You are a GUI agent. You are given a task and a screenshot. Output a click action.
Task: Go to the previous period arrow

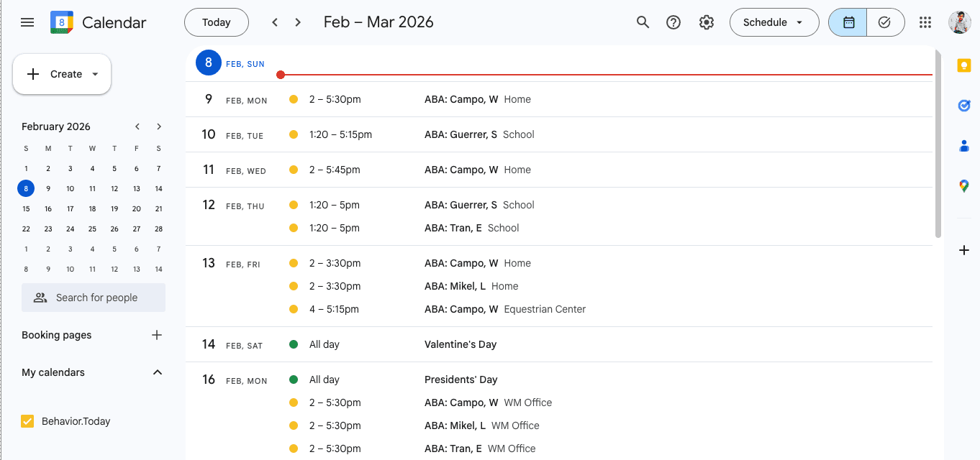(x=275, y=22)
